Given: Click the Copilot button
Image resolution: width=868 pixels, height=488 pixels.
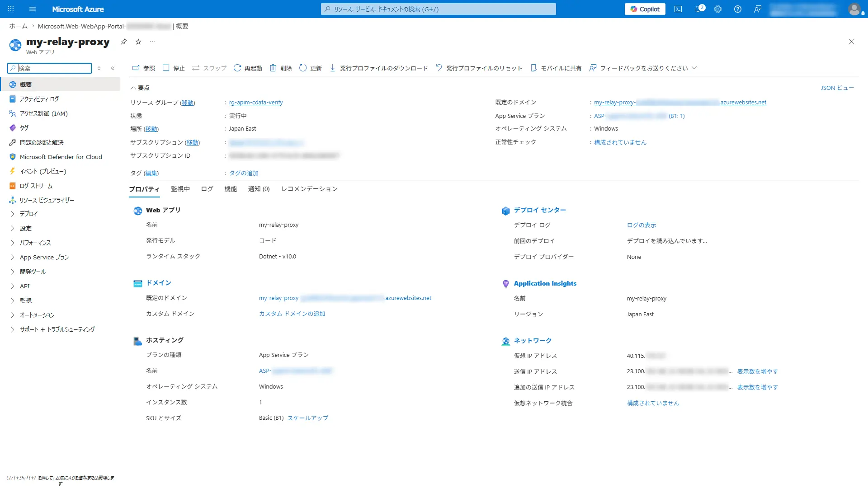Looking at the screenshot, I should (x=645, y=9).
